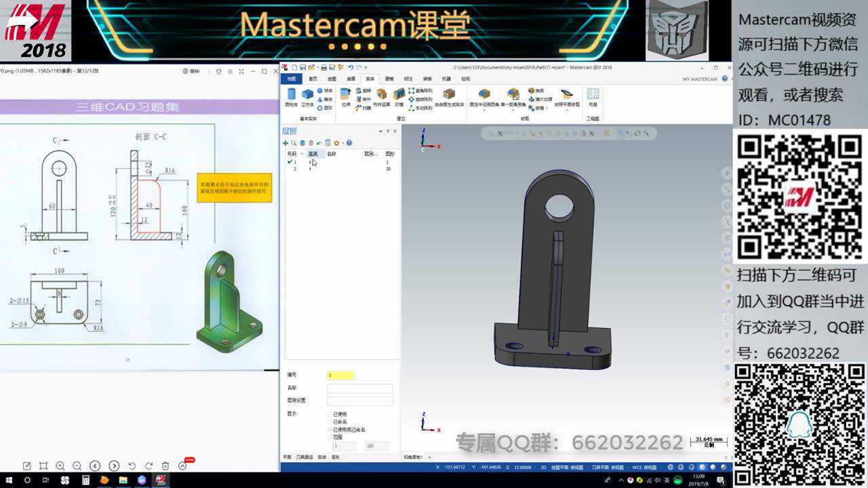
Task: Select the 圆柱体 cylinder primitive tool
Action: (292, 96)
